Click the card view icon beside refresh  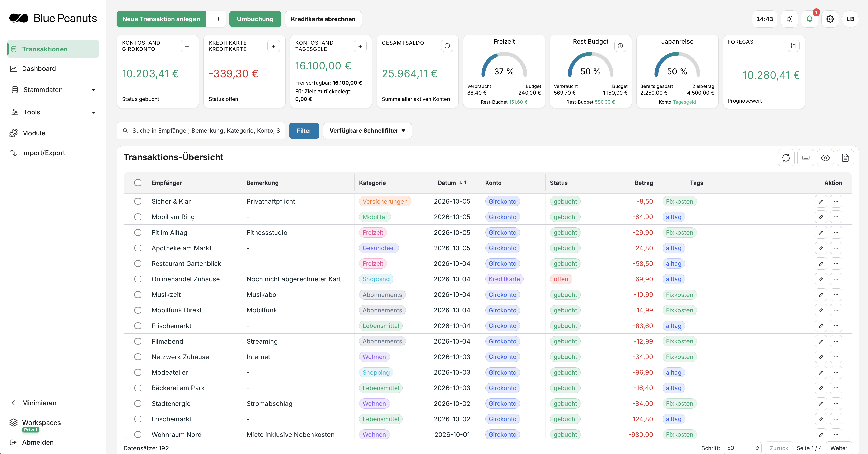(806, 158)
